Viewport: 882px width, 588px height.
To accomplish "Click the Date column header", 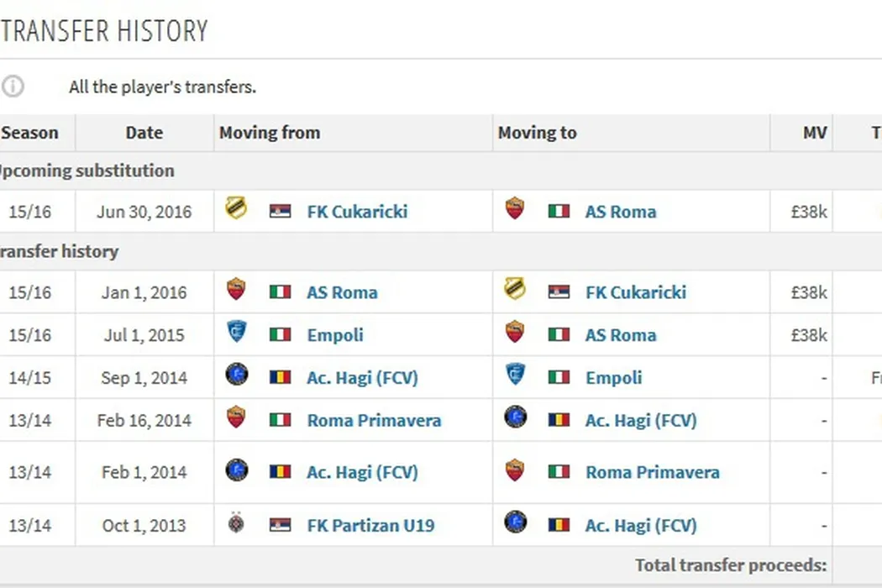I will (x=144, y=133).
